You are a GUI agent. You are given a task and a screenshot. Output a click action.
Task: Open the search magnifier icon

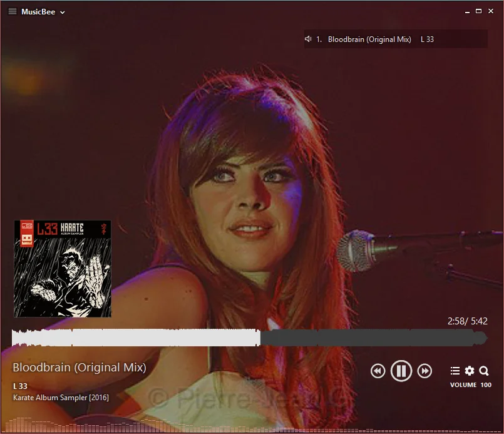click(484, 371)
